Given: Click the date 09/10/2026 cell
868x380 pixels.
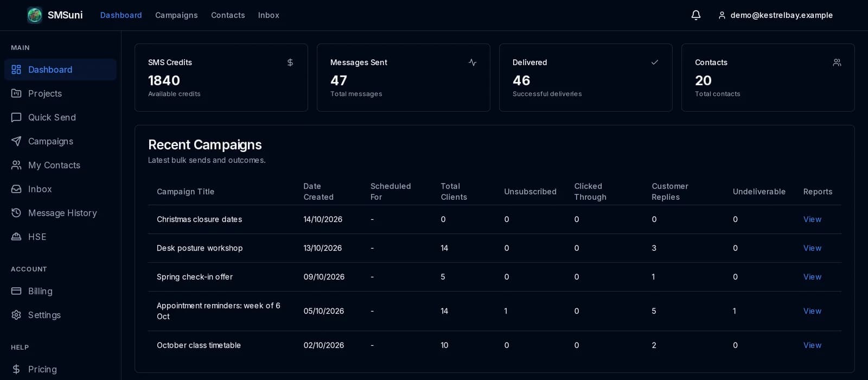Looking at the screenshot, I should click(x=324, y=277).
